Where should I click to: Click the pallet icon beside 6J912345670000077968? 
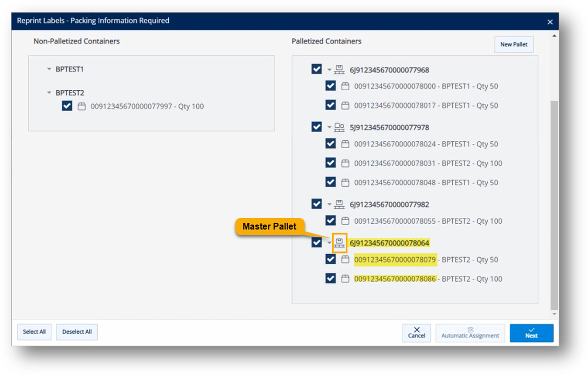pos(339,69)
